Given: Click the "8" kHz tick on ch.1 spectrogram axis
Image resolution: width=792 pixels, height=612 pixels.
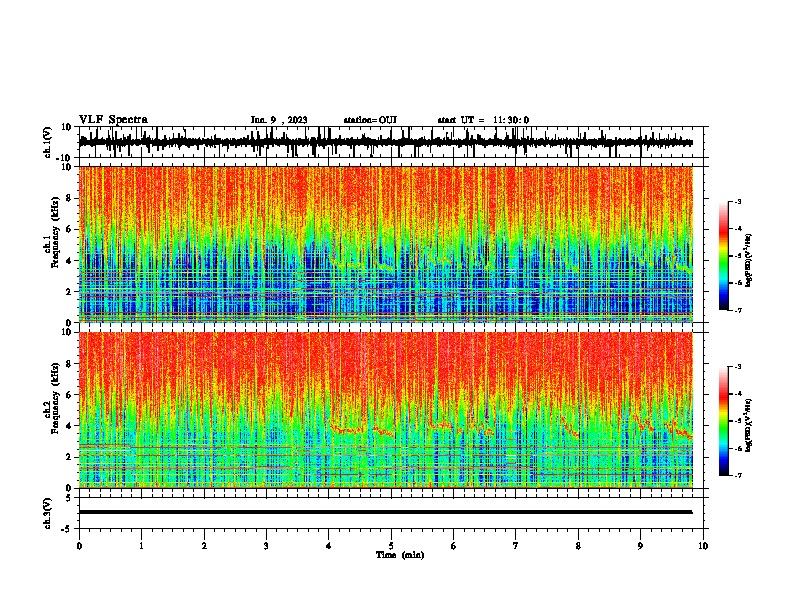Looking at the screenshot, I should click(x=70, y=198).
